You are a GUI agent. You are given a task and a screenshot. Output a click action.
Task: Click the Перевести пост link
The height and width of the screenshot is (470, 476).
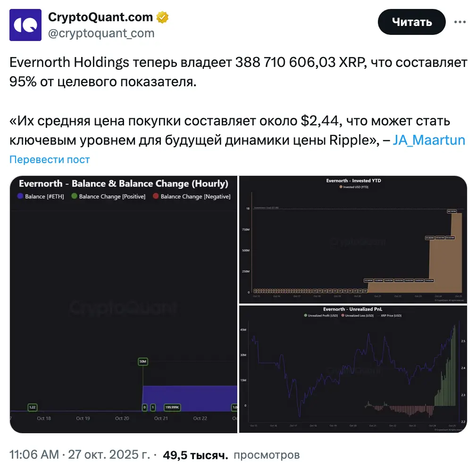[x=50, y=159]
